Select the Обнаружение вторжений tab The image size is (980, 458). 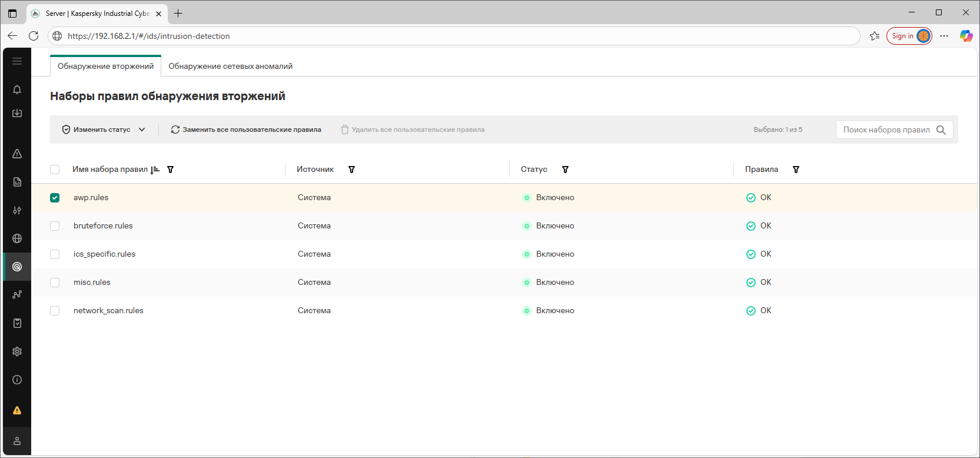coord(105,67)
